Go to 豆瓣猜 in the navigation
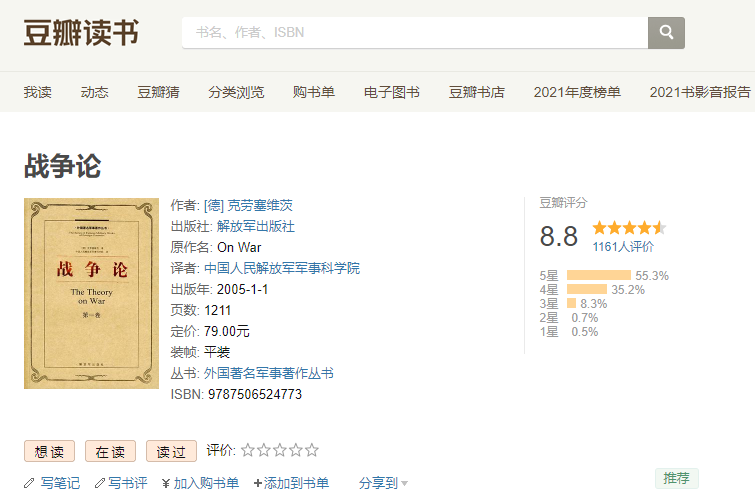This screenshot has width=755, height=504. 158,92
